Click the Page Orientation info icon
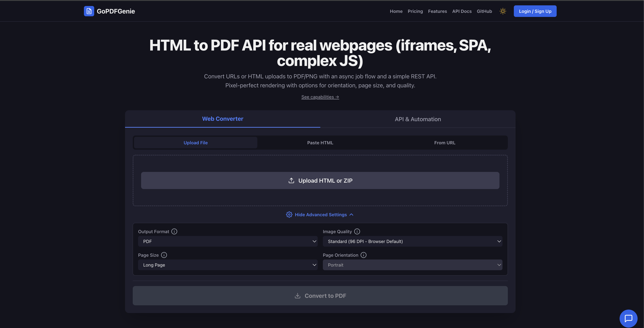 point(364,255)
